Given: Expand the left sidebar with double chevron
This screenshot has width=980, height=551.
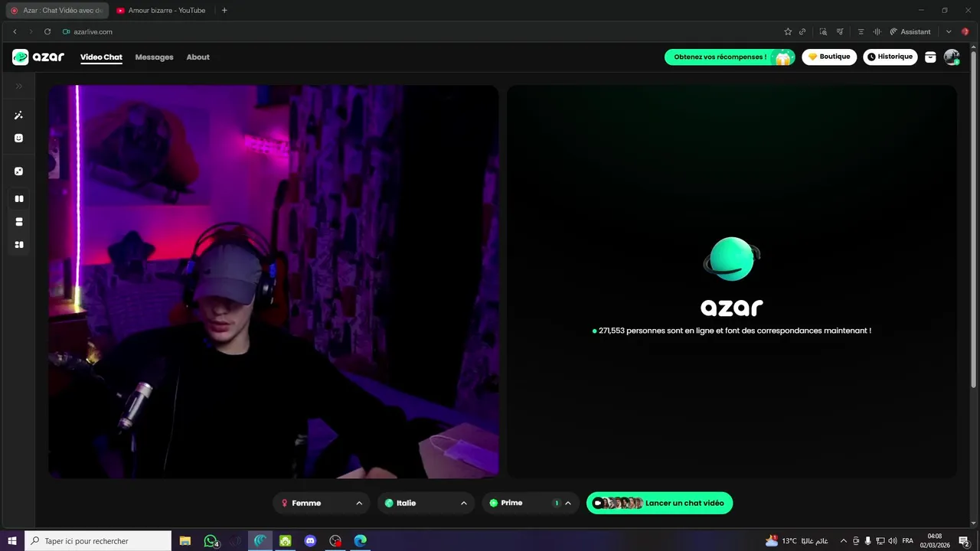Looking at the screenshot, I should point(19,86).
